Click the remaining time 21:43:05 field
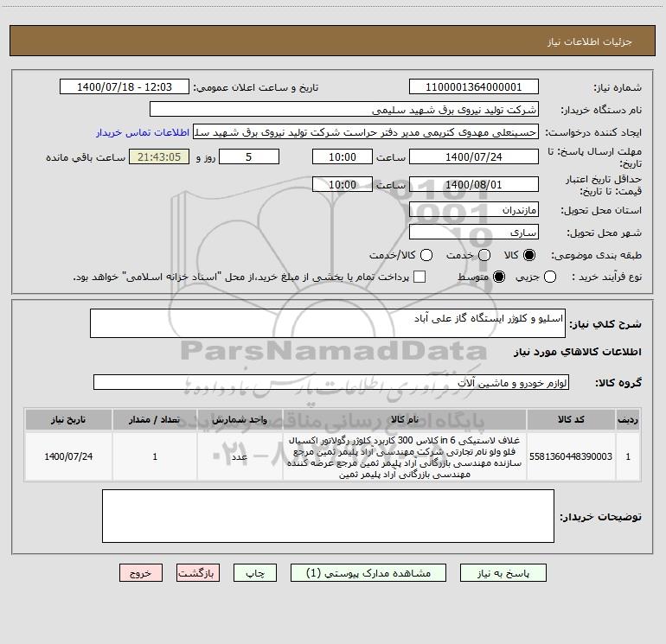666x644 pixels. tap(159, 156)
